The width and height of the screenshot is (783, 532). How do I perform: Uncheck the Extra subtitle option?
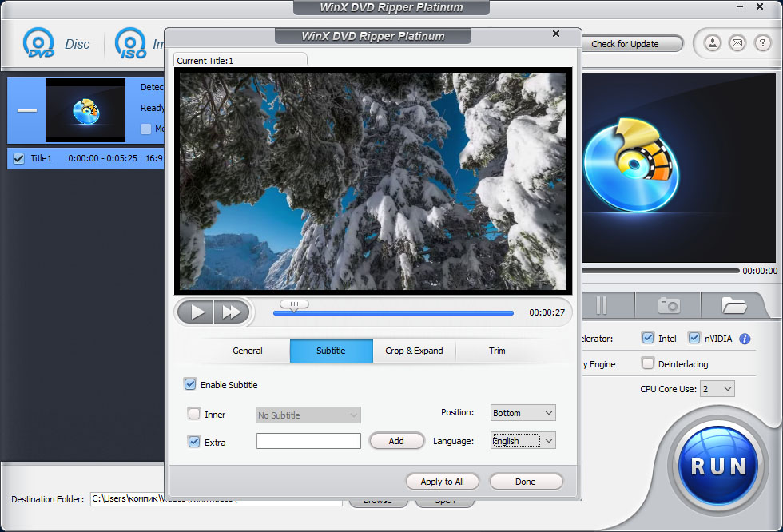pos(194,441)
